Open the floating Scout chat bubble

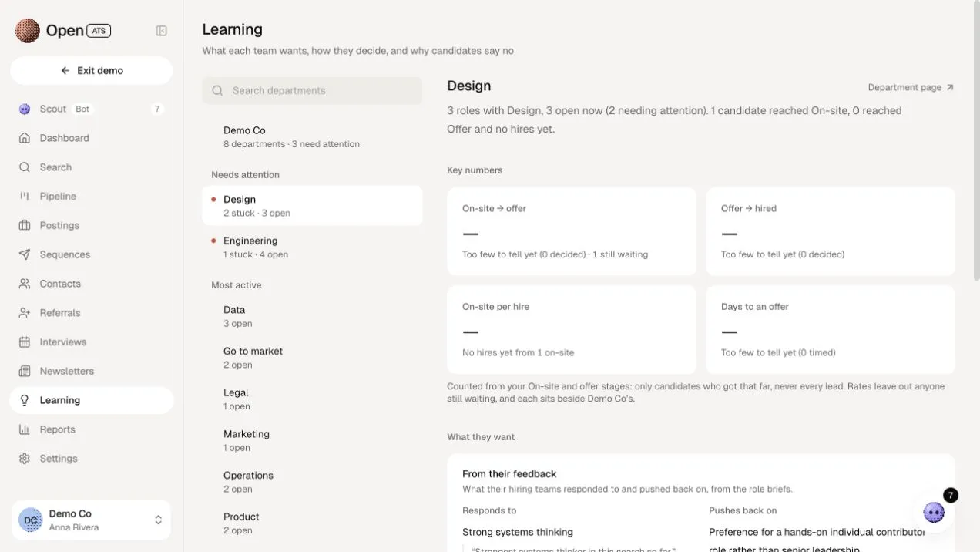tap(935, 512)
